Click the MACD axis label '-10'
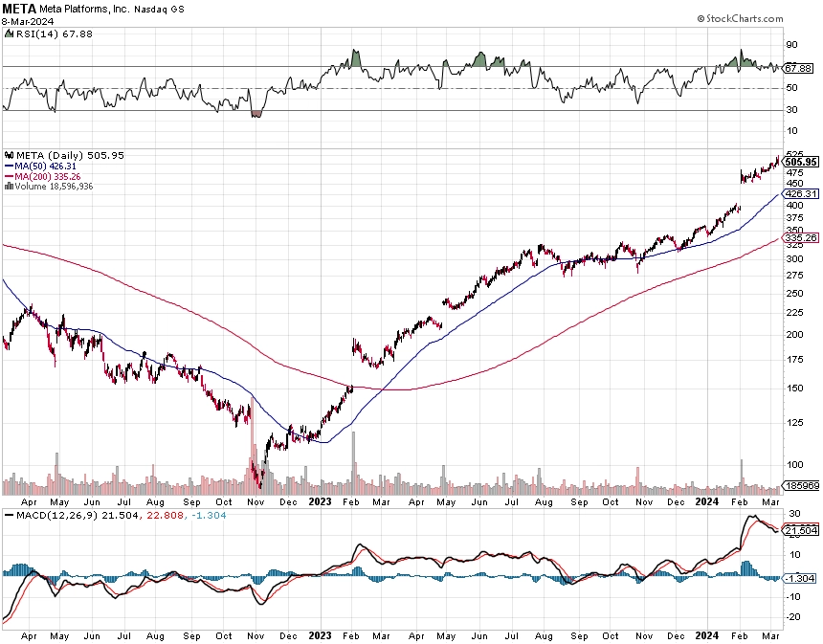The width and height of the screenshot is (823, 644). pyautogui.click(x=793, y=596)
